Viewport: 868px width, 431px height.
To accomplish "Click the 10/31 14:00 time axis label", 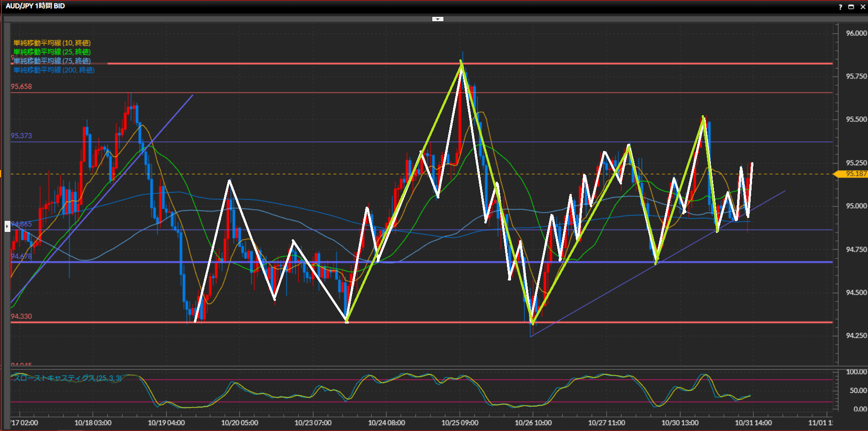I will [753, 423].
